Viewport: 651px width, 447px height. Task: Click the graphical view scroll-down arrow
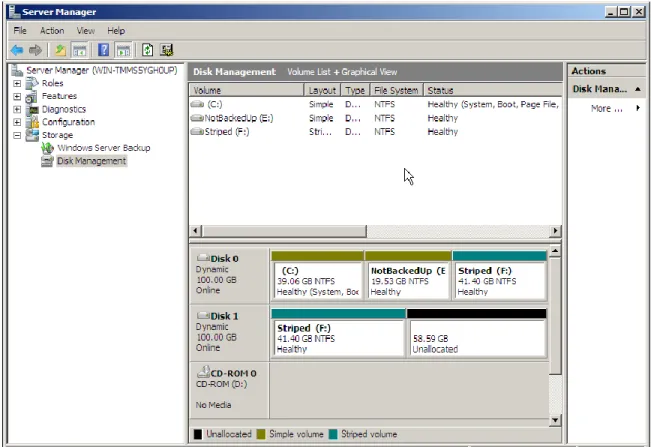click(x=555, y=420)
